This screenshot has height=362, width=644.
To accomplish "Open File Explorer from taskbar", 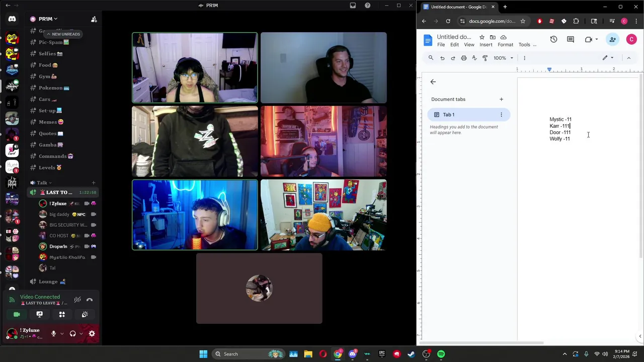I will point(308,354).
